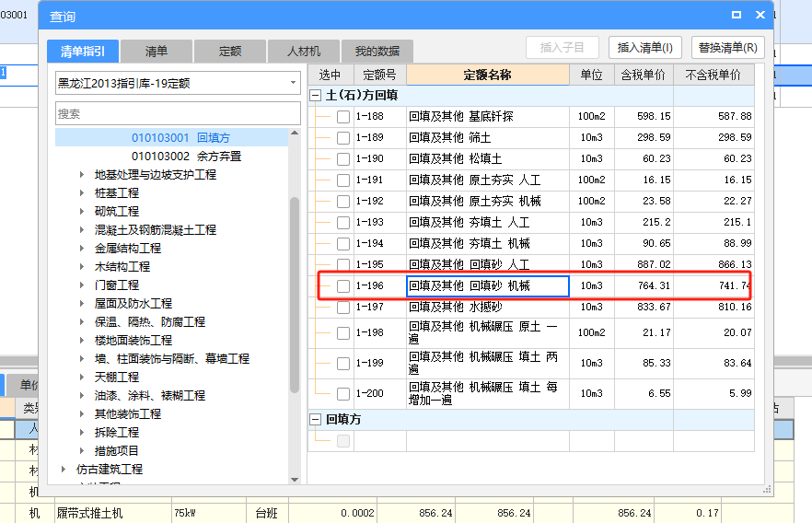Click the 回填及其他 基底钎探 name cell
Screen dimensions: 812x523
488,117
